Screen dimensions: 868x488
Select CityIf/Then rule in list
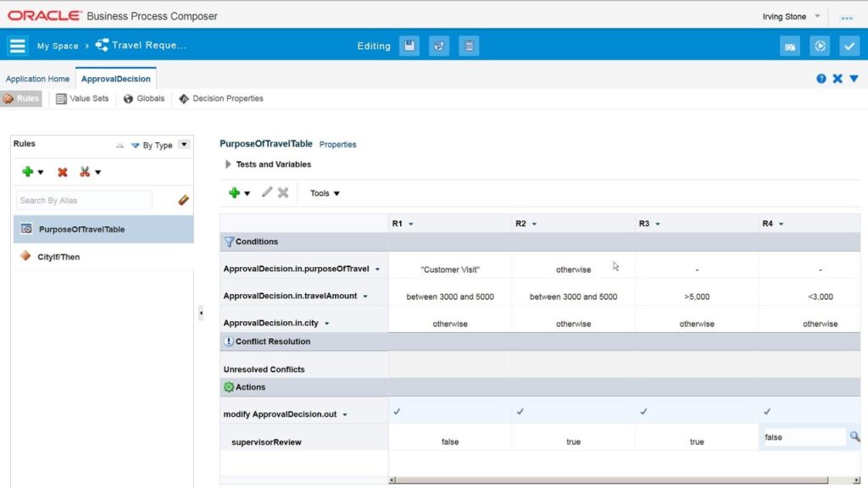click(x=103, y=257)
